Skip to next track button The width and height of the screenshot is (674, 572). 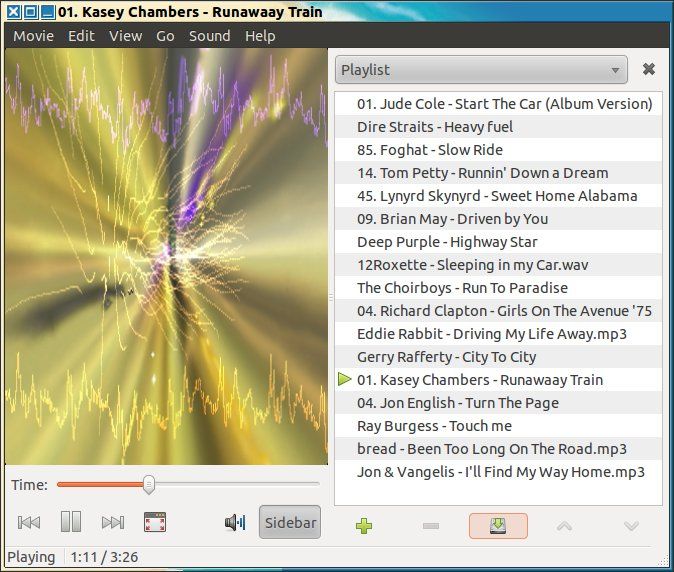tap(113, 522)
